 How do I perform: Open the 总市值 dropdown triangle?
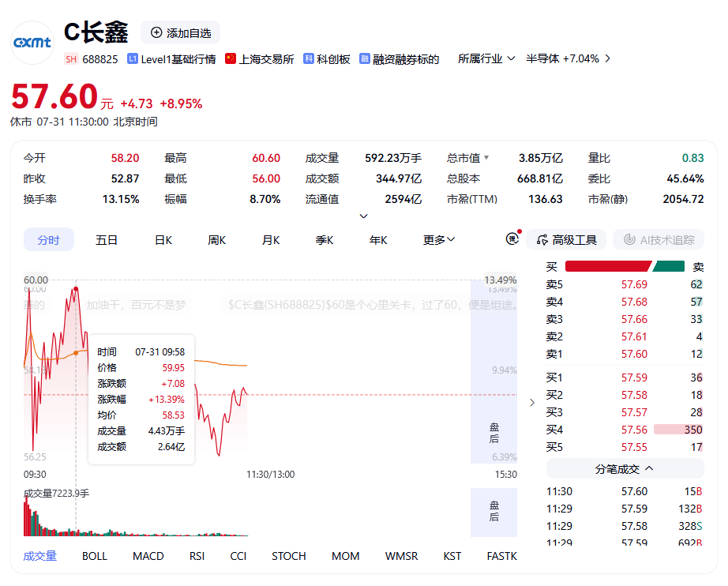coord(486,157)
